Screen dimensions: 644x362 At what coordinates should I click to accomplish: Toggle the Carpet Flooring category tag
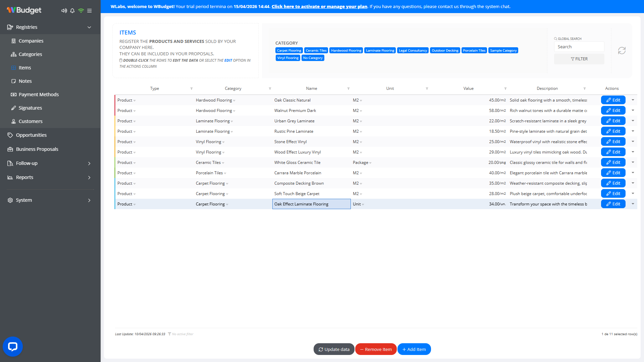(x=289, y=51)
